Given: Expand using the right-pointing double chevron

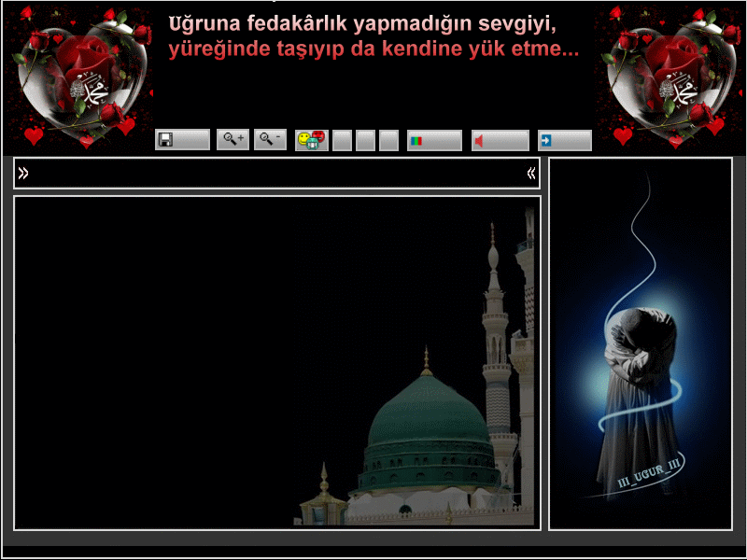Looking at the screenshot, I should pos(23,173).
